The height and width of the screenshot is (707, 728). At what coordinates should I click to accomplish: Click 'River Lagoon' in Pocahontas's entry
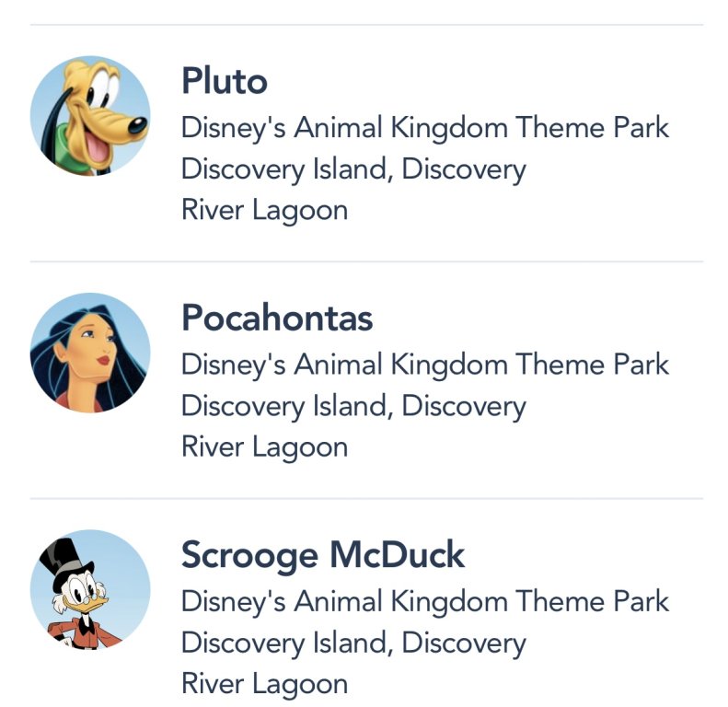(265, 447)
